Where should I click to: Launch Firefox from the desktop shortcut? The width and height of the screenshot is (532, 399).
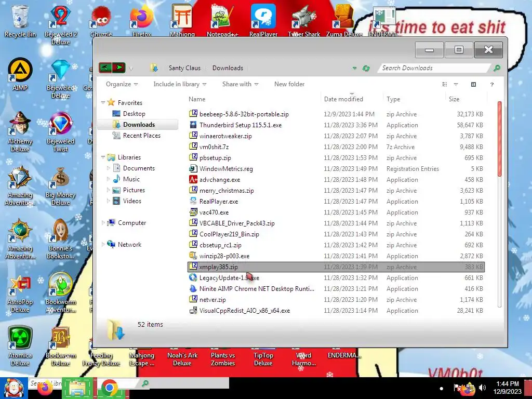pyautogui.click(x=142, y=21)
